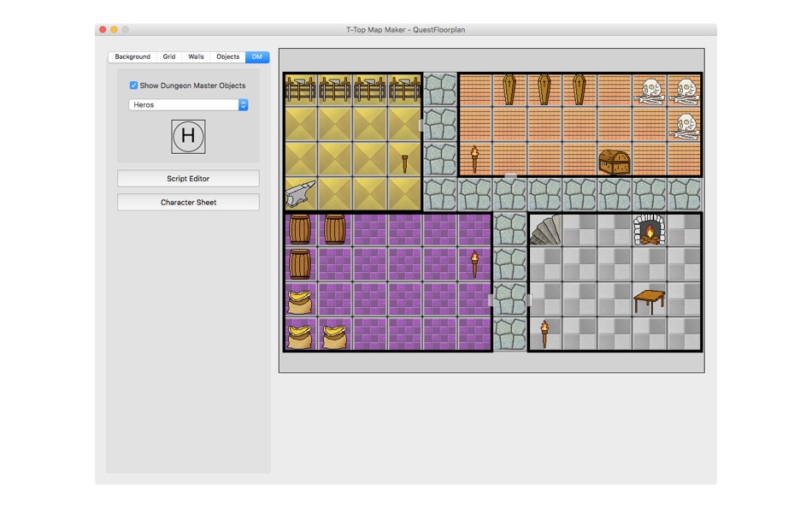Viewport: 812px width, 508px height.
Task: Click the top-right corner skull
Action: pos(685,92)
